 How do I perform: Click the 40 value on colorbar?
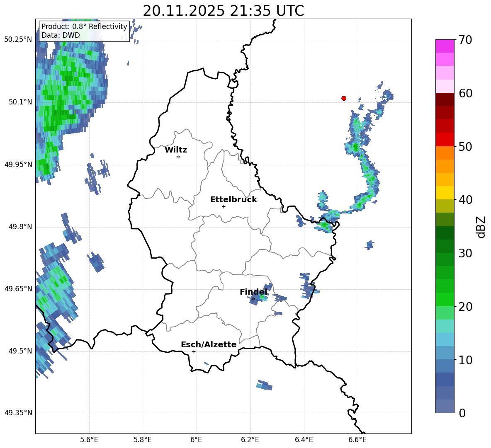[466, 200]
